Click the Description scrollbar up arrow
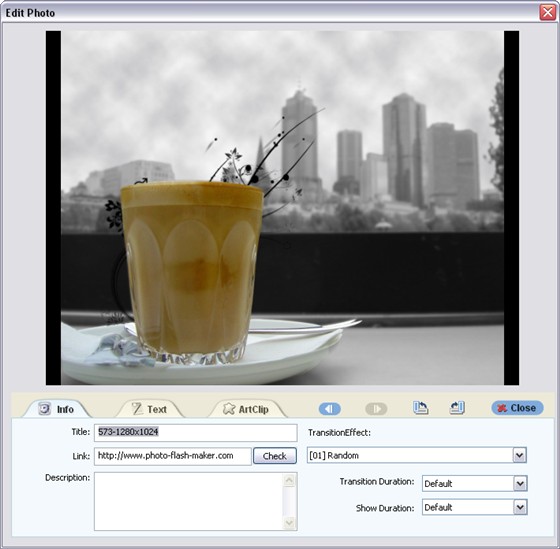 click(289, 480)
